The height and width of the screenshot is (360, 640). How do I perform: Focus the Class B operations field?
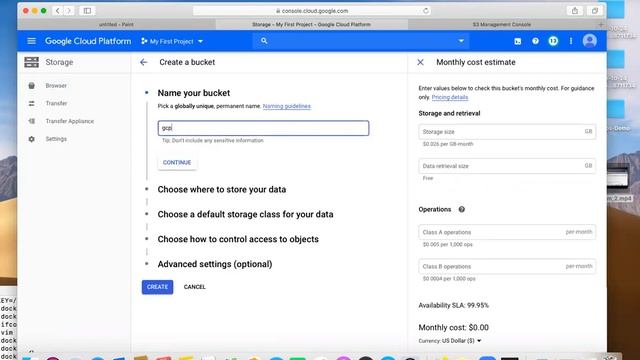[507, 266]
